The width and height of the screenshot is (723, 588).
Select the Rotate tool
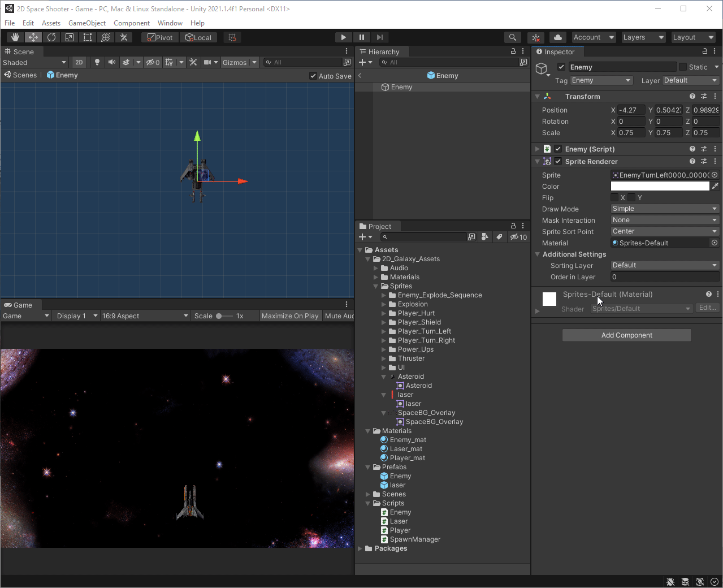pos(51,37)
